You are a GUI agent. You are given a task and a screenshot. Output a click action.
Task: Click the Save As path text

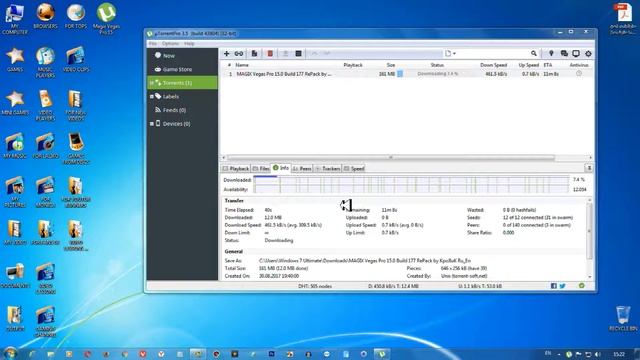[364, 260]
